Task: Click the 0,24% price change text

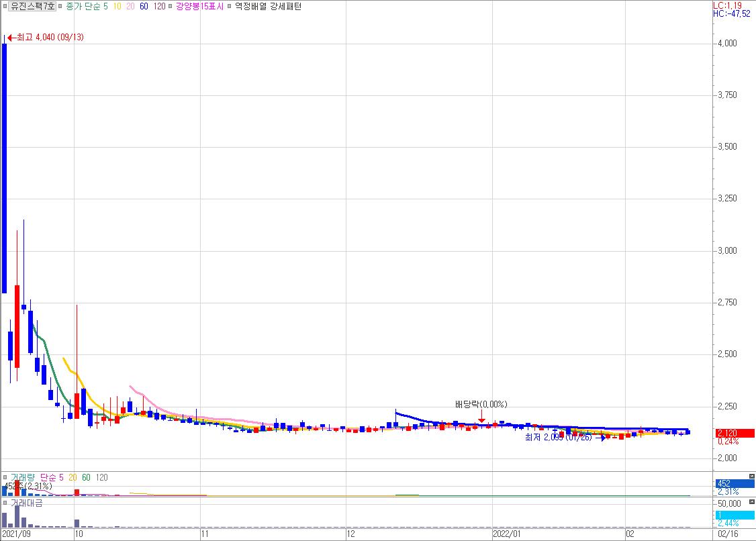Action: (x=728, y=441)
